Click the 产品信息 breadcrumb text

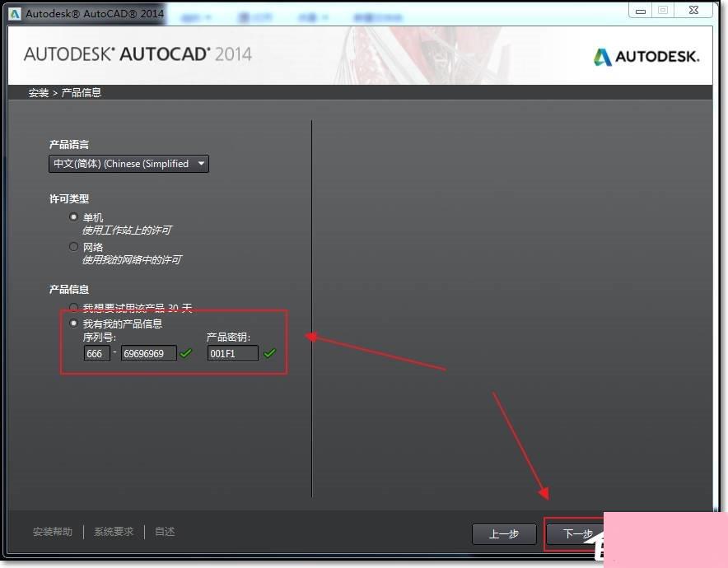click(82, 93)
